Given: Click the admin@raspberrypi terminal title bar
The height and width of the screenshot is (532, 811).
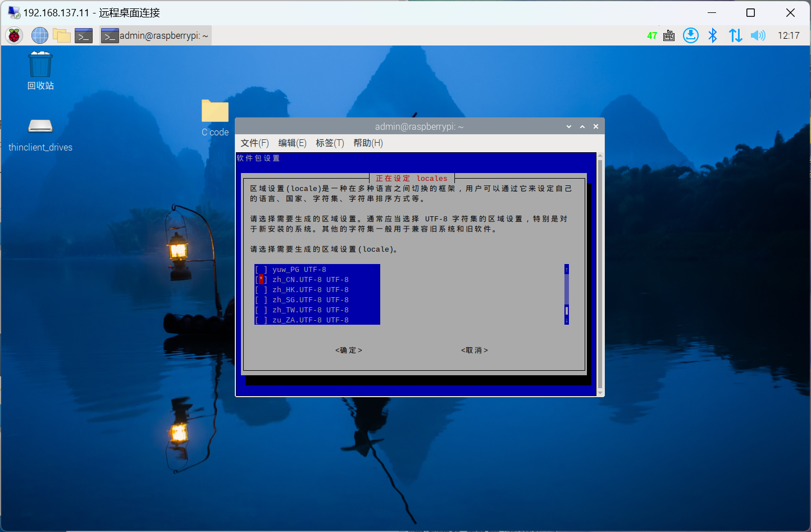Looking at the screenshot, I should (420, 127).
